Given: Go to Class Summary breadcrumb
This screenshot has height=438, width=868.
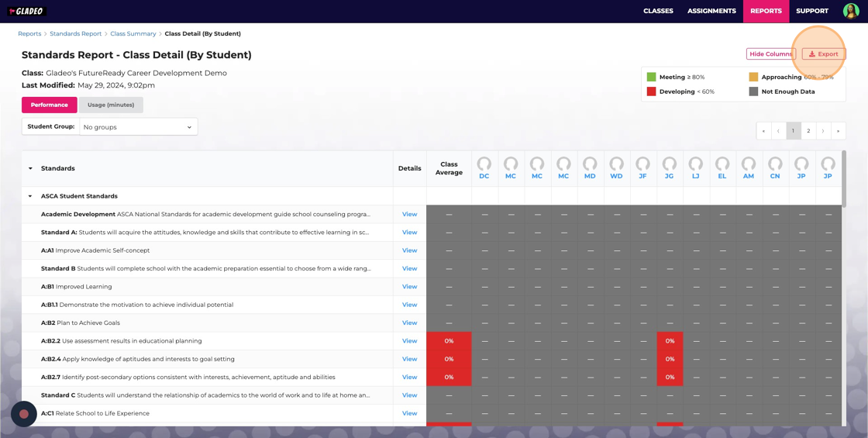Looking at the screenshot, I should click(x=133, y=34).
